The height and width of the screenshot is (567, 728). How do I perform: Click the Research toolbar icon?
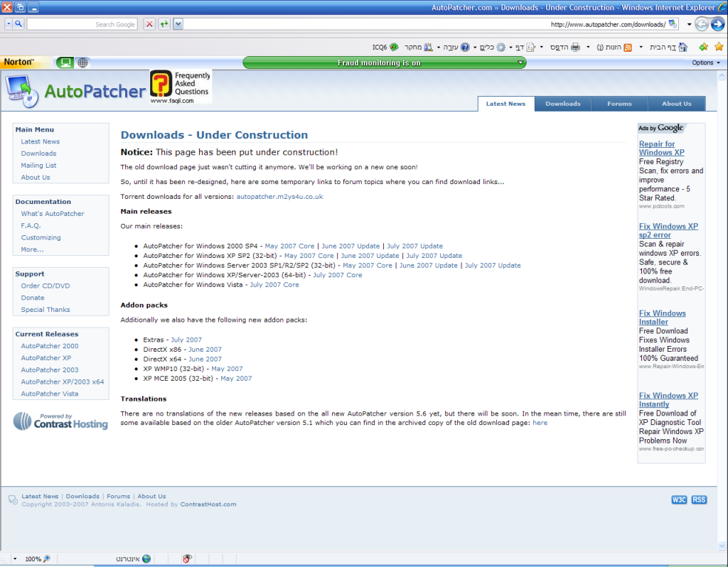[x=428, y=48]
